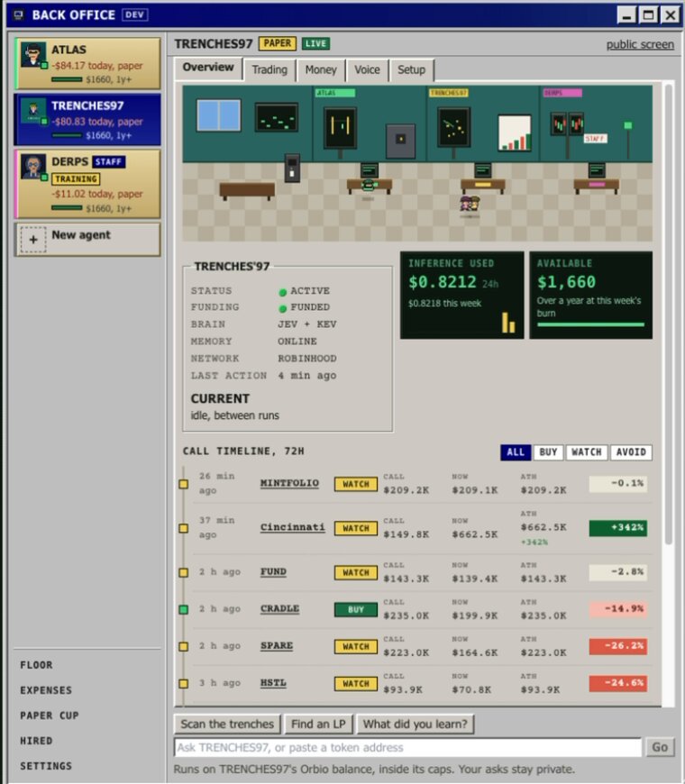This screenshot has height=784, width=685.
Task: Open the PAPER CUP section
Action: pyautogui.click(x=50, y=716)
